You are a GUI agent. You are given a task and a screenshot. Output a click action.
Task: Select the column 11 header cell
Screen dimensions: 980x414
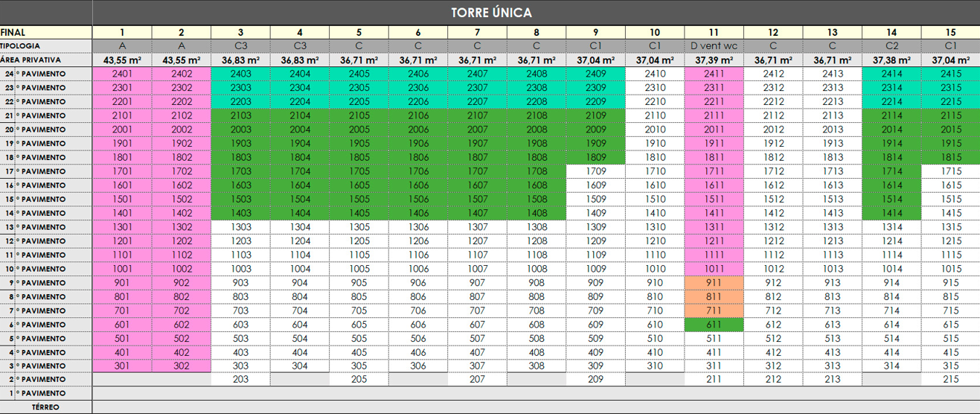pos(714,32)
